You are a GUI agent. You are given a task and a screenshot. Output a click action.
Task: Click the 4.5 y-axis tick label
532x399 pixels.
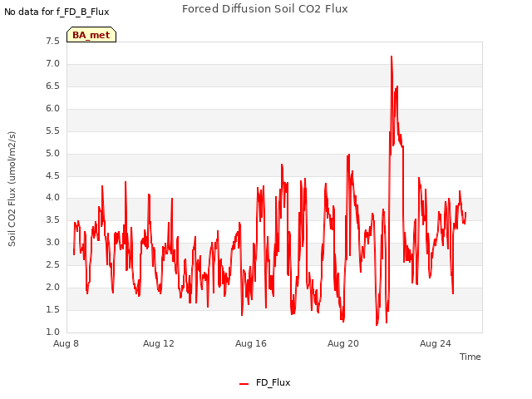point(52,175)
